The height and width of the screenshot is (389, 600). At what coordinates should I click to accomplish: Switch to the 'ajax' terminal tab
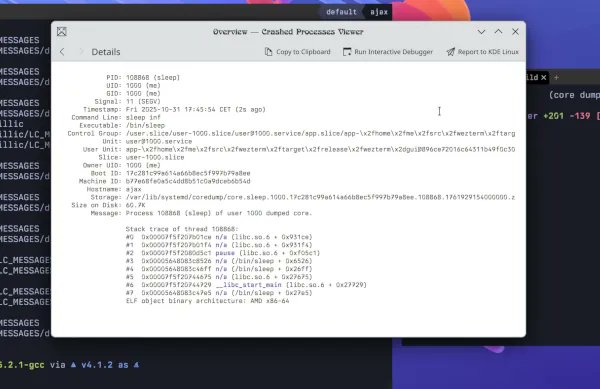(x=379, y=12)
